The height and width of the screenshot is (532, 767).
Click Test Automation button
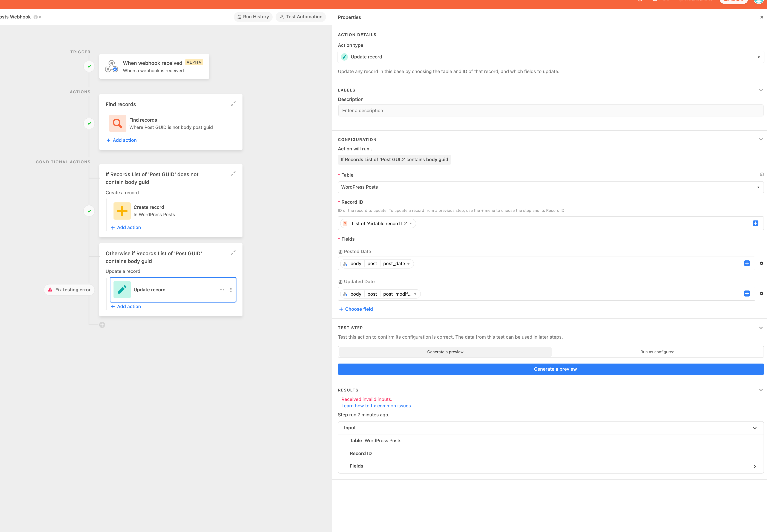coord(301,17)
